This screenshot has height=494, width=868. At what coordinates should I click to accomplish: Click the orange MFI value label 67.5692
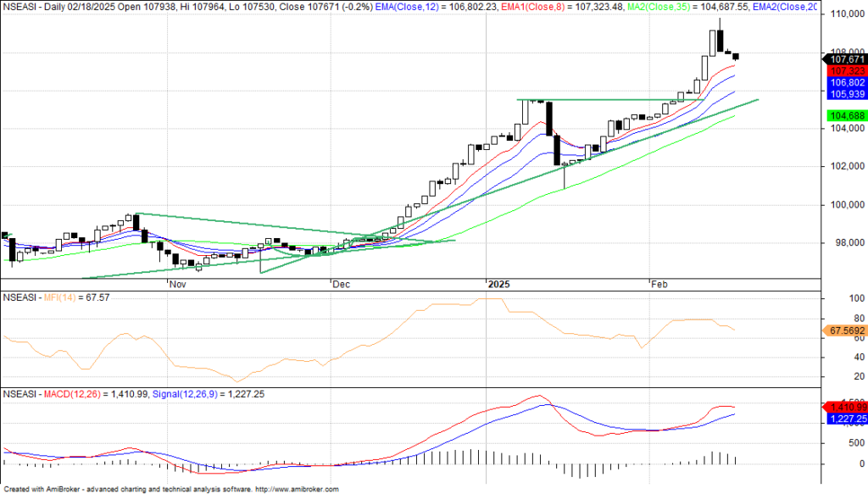846,331
